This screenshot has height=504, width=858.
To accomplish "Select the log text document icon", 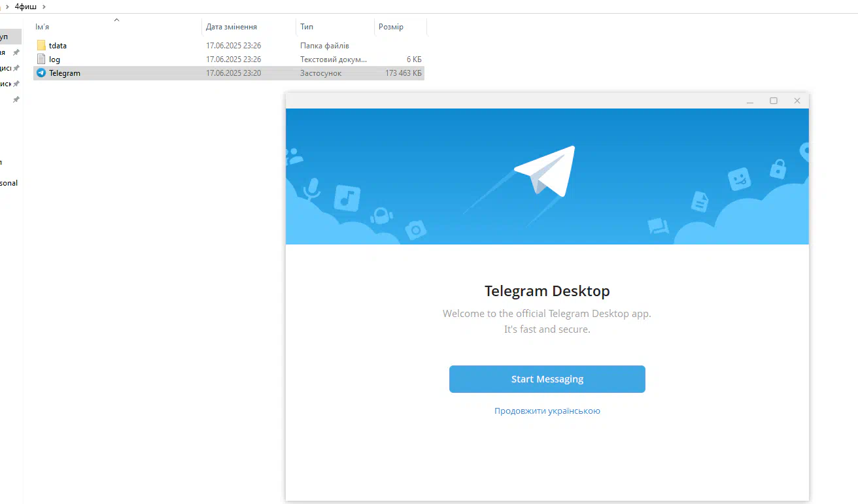I will click(41, 59).
